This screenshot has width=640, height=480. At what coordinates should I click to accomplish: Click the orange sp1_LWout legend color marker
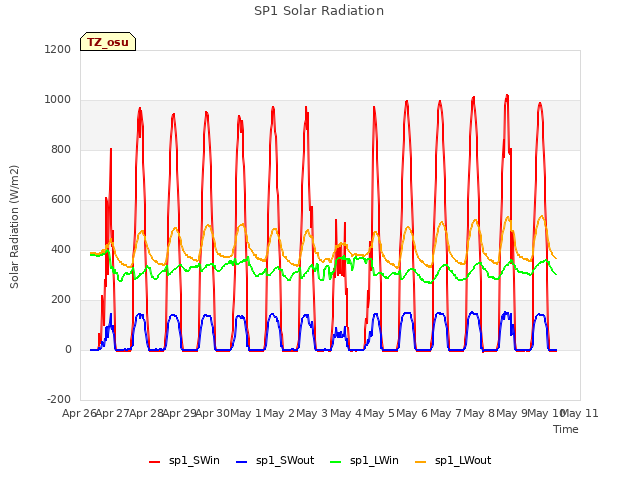click(420, 462)
